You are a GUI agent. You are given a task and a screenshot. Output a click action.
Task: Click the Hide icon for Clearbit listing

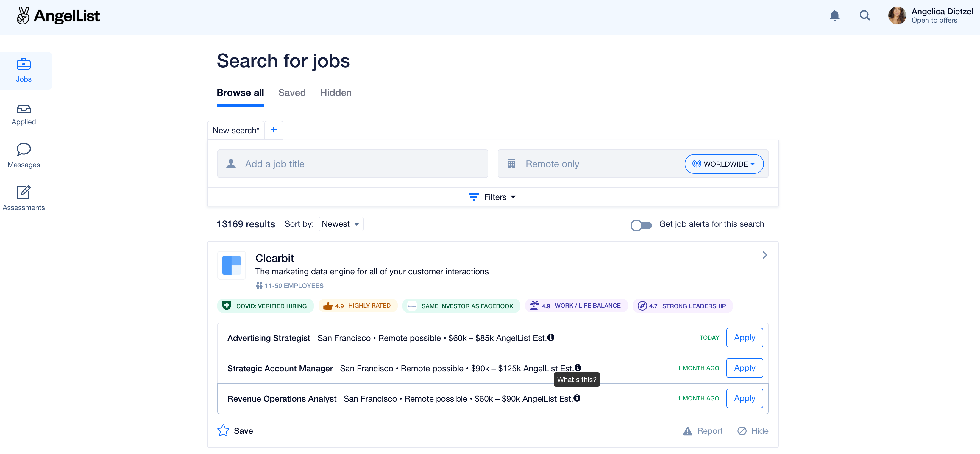(x=742, y=431)
